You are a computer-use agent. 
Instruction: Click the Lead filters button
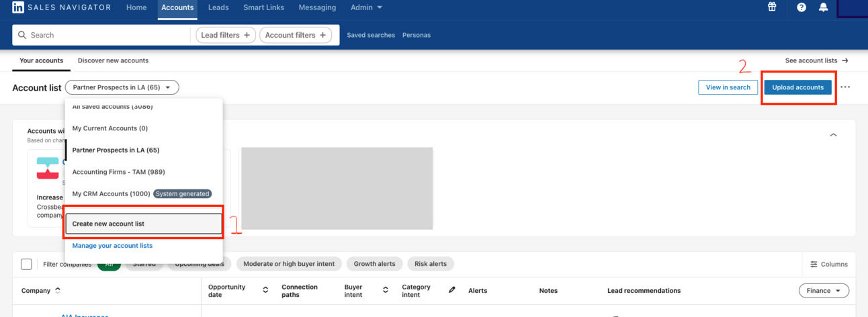click(x=226, y=35)
